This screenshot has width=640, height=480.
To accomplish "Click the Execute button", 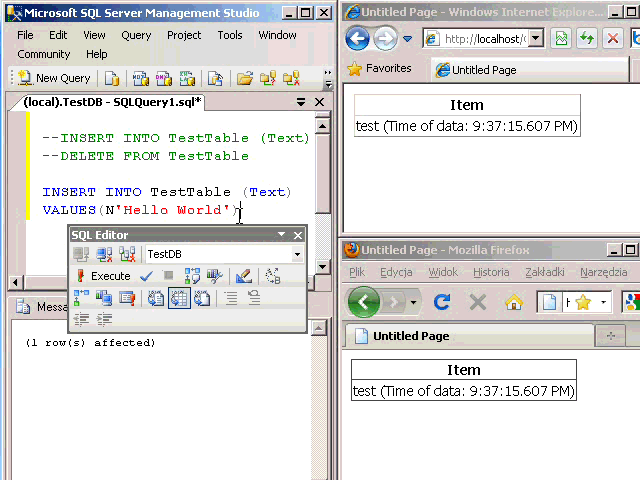I will click(x=104, y=276).
